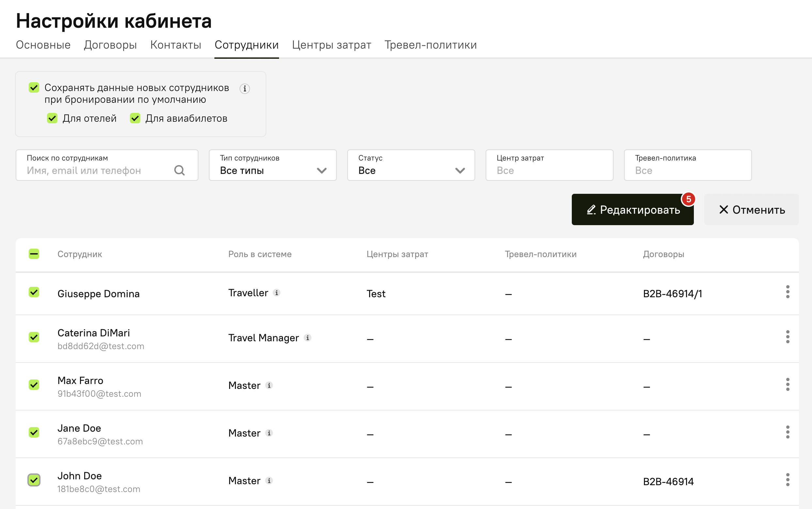Uncheck the 'Для авиабилетов' checkbox
This screenshot has width=812, height=509.
click(x=135, y=118)
